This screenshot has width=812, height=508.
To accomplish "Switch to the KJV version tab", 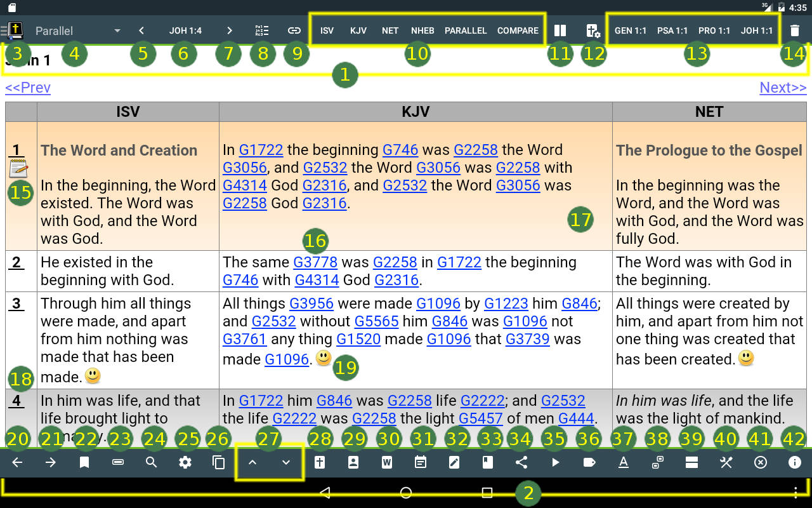I will pos(358,30).
